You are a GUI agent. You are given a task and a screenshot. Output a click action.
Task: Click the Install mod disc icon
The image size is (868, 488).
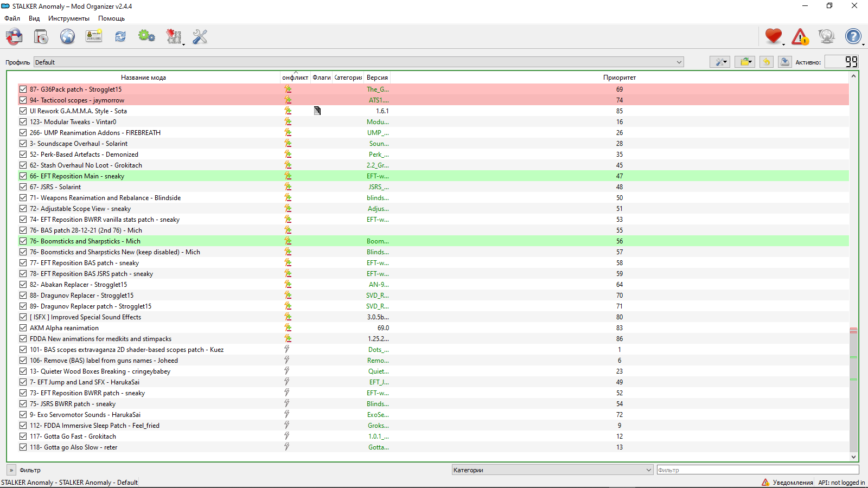(x=41, y=36)
